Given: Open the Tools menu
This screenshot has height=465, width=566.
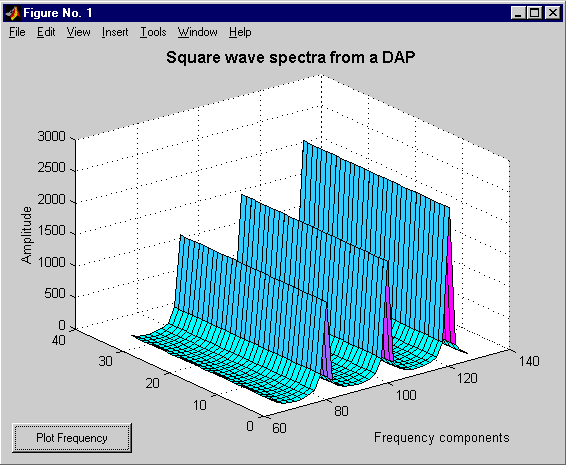Looking at the screenshot, I should [x=153, y=32].
